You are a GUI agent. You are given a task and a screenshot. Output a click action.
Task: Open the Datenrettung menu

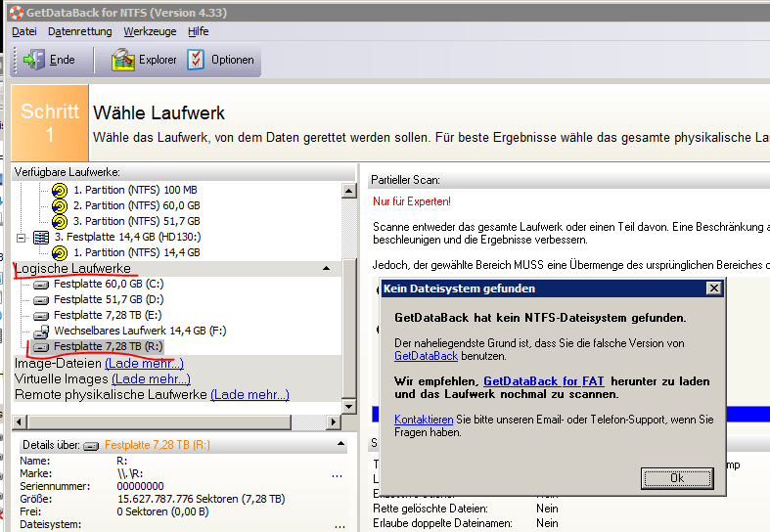point(79,31)
